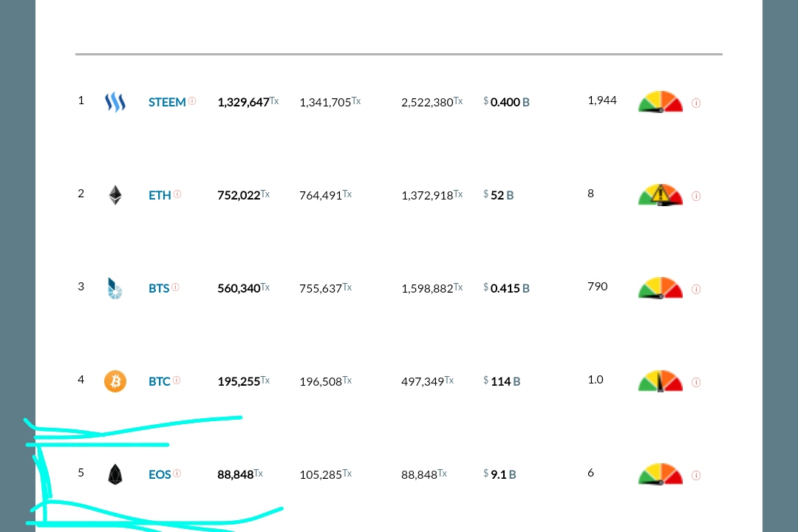Click info icon beside BTS gauge
The image size is (798, 532).
(696, 290)
